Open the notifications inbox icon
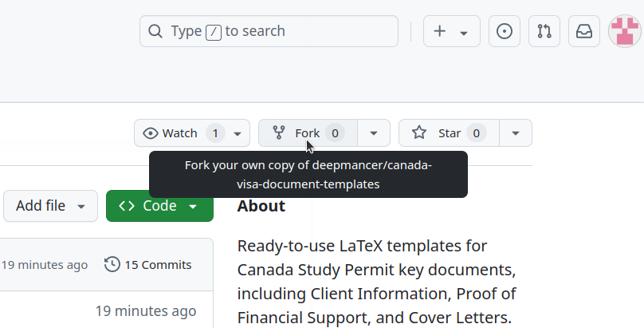 (x=584, y=31)
